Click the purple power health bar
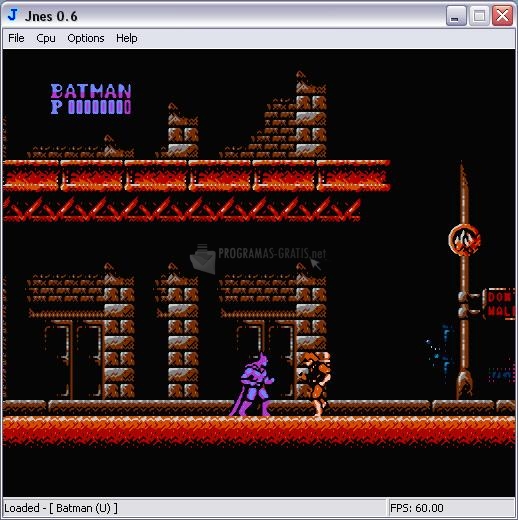The height and width of the screenshot is (520, 518). [x=99, y=107]
